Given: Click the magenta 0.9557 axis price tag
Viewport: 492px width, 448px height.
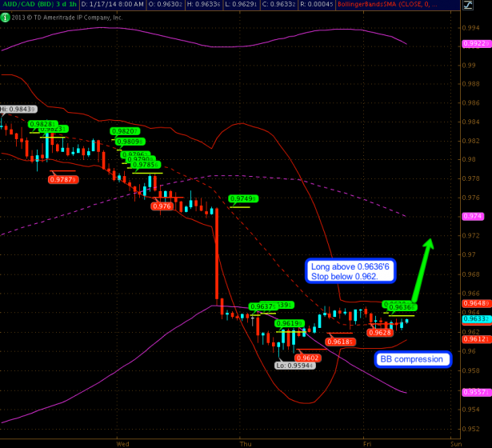Looking at the screenshot, I should 478,392.
